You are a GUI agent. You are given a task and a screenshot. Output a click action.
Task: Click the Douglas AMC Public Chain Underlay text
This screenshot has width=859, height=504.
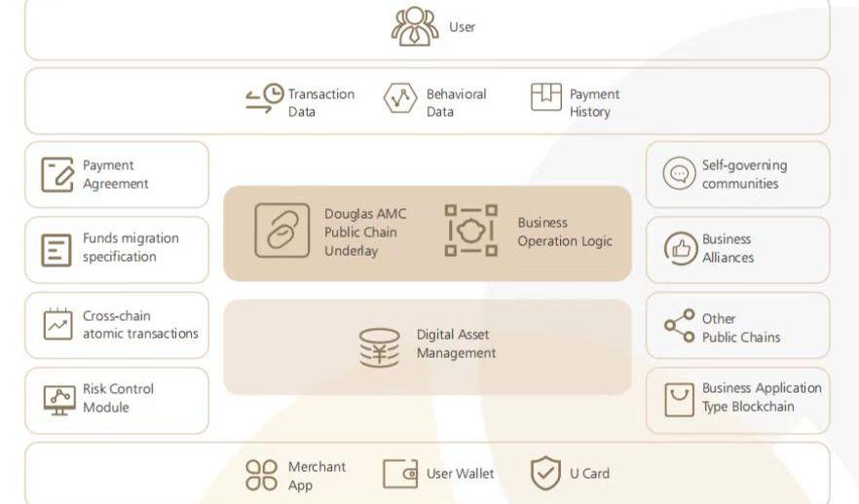[x=365, y=232]
